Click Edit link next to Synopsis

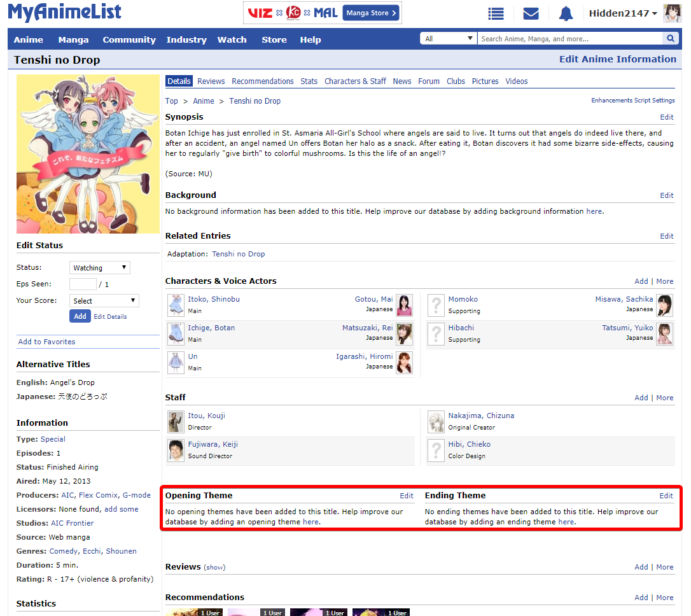click(666, 117)
